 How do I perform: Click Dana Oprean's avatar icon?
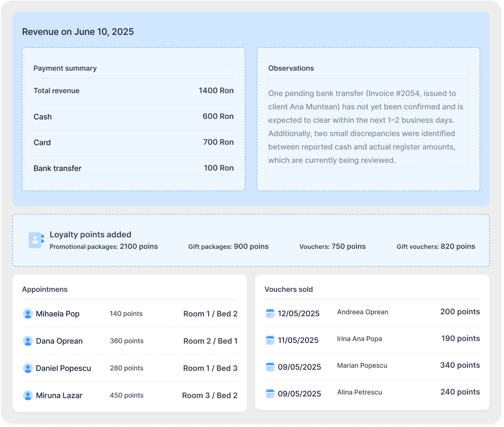28,341
